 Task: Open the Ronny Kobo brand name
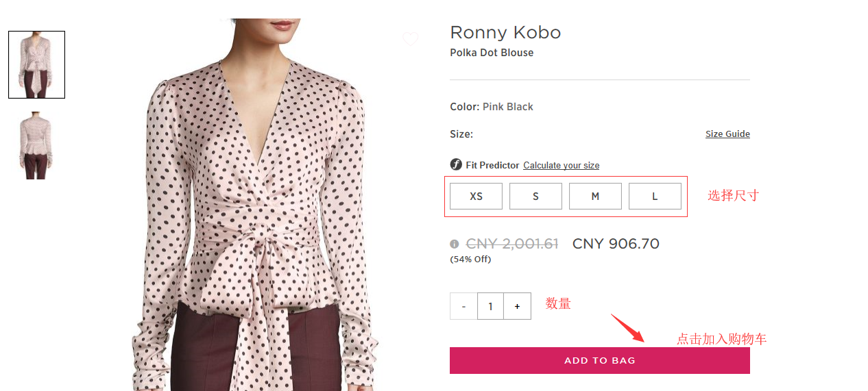[x=505, y=32]
